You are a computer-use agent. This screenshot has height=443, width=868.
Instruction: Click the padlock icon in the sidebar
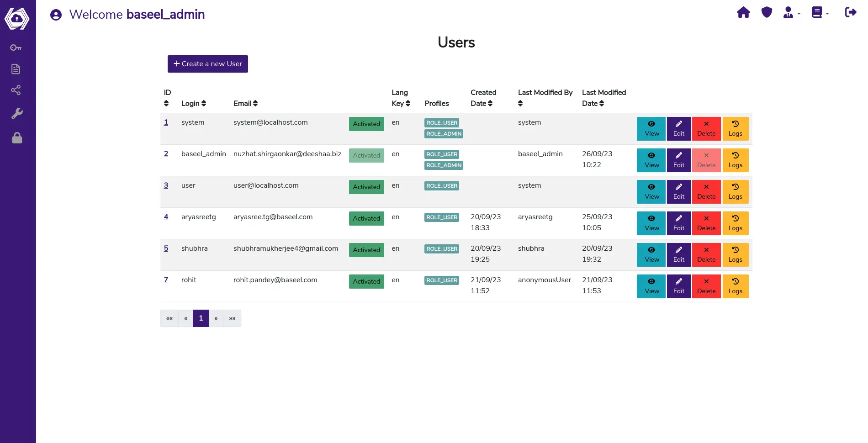tap(17, 138)
